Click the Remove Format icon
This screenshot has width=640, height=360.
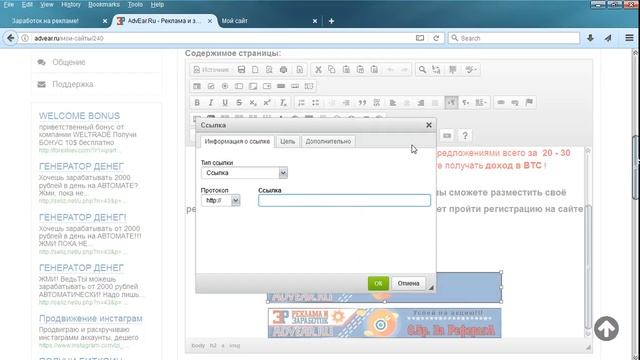283,102
